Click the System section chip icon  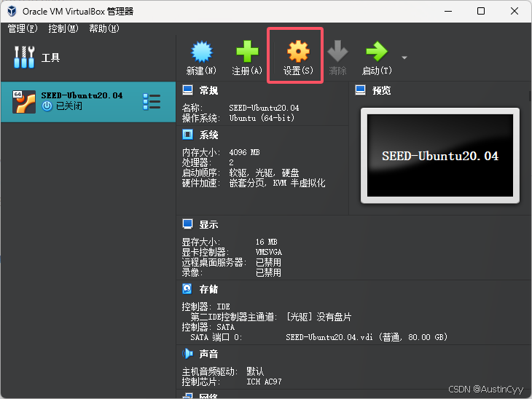(187, 135)
